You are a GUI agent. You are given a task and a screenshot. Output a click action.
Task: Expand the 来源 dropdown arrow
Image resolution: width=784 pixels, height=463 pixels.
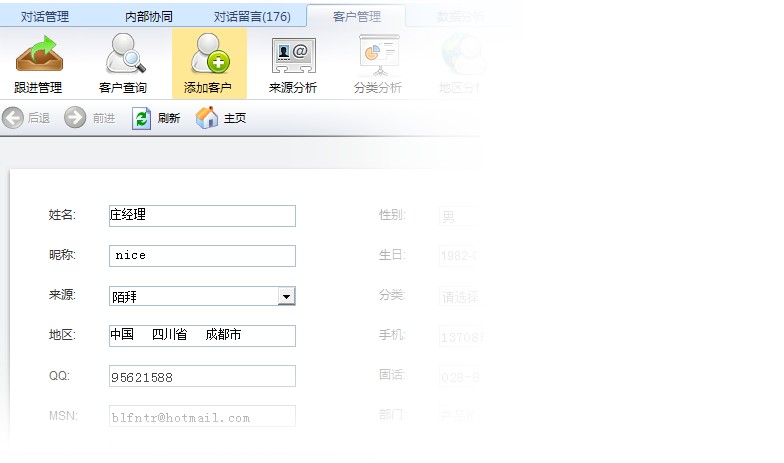tap(286, 296)
